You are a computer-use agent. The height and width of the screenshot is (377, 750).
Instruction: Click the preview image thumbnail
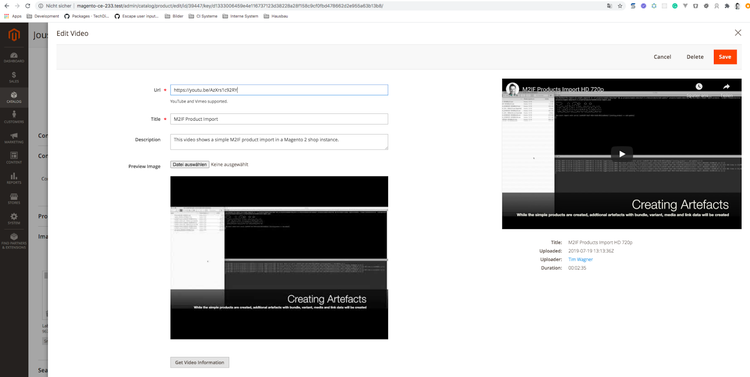[279, 257]
